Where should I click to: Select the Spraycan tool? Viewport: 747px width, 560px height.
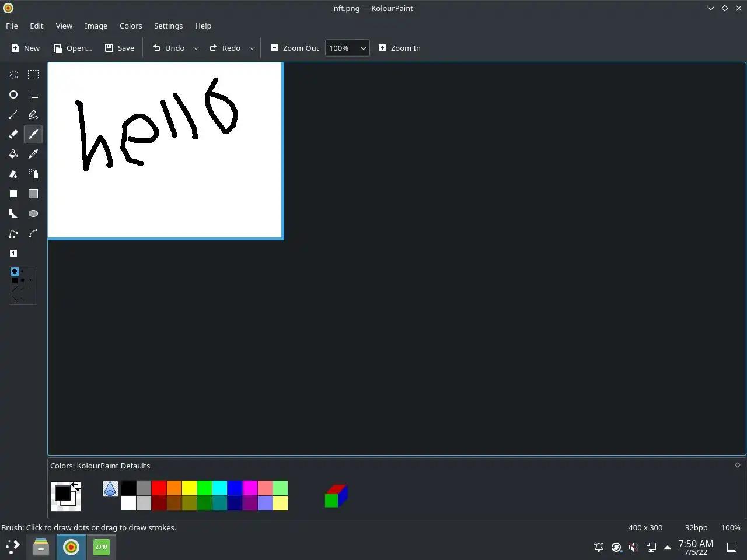point(33,174)
